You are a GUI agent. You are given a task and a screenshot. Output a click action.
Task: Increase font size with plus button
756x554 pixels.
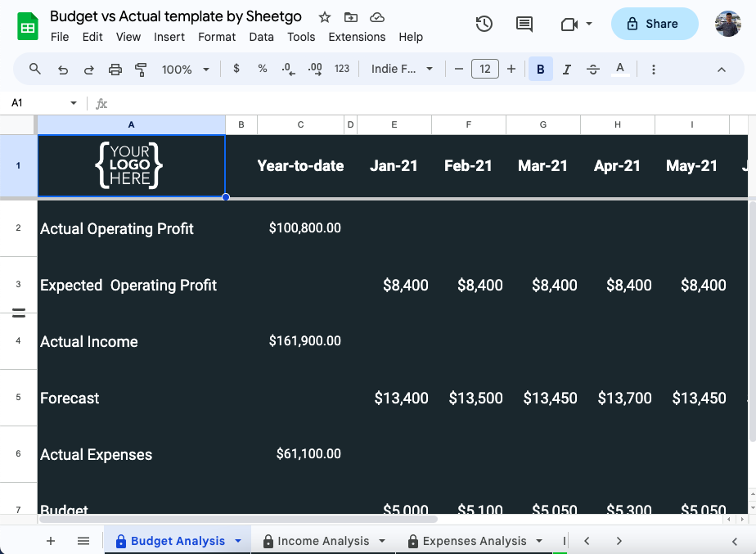point(511,69)
